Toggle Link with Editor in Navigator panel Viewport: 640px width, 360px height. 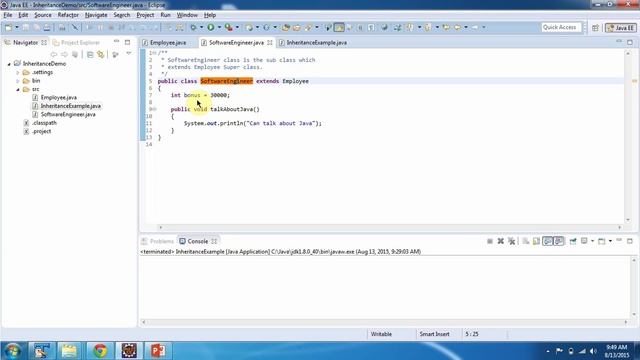click(x=100, y=54)
